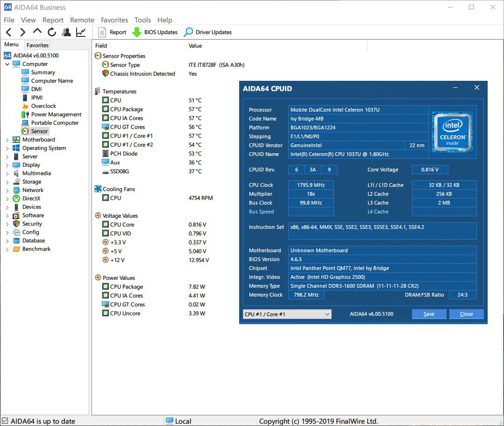The width and height of the screenshot is (504, 426).
Task: Expand the Server tree node
Action: [x=7, y=156]
